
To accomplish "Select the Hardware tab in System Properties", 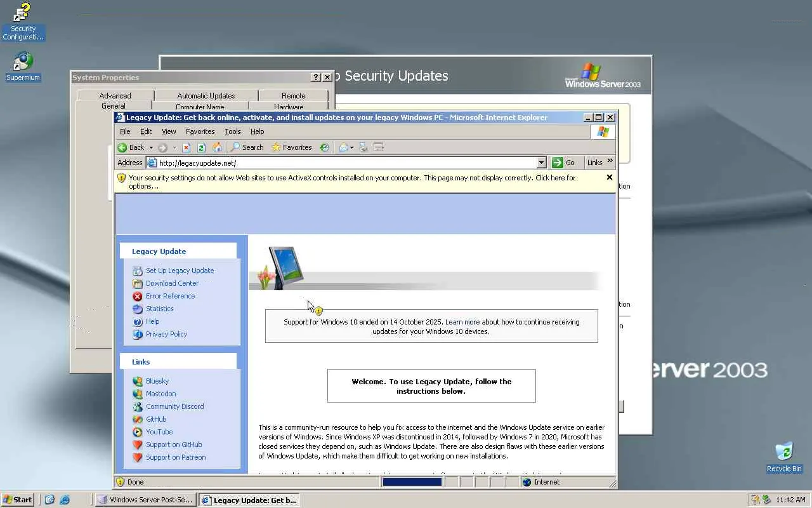I will tap(289, 107).
